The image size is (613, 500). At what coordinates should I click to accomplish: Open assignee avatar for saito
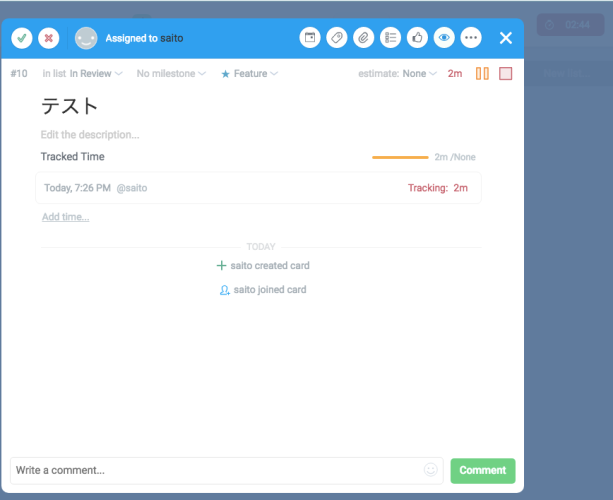(86, 38)
